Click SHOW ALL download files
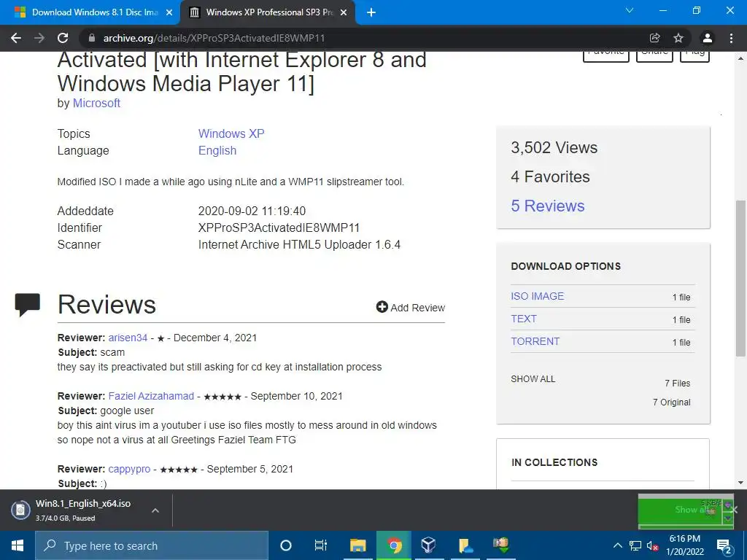The width and height of the screenshot is (747, 560). coord(533,379)
